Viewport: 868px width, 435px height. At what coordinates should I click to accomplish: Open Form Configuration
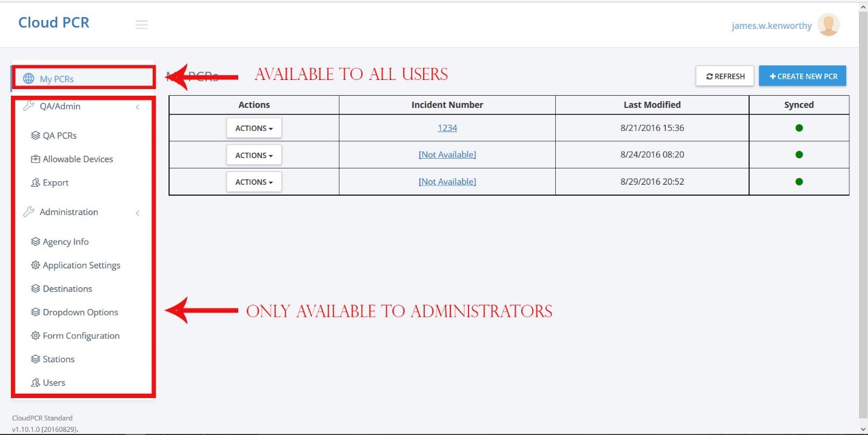(x=81, y=336)
